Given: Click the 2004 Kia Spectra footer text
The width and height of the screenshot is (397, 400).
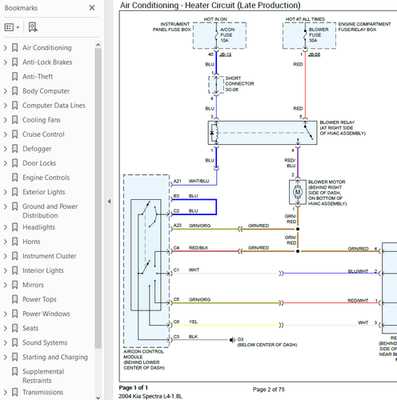Looking at the screenshot, I should [151, 396].
